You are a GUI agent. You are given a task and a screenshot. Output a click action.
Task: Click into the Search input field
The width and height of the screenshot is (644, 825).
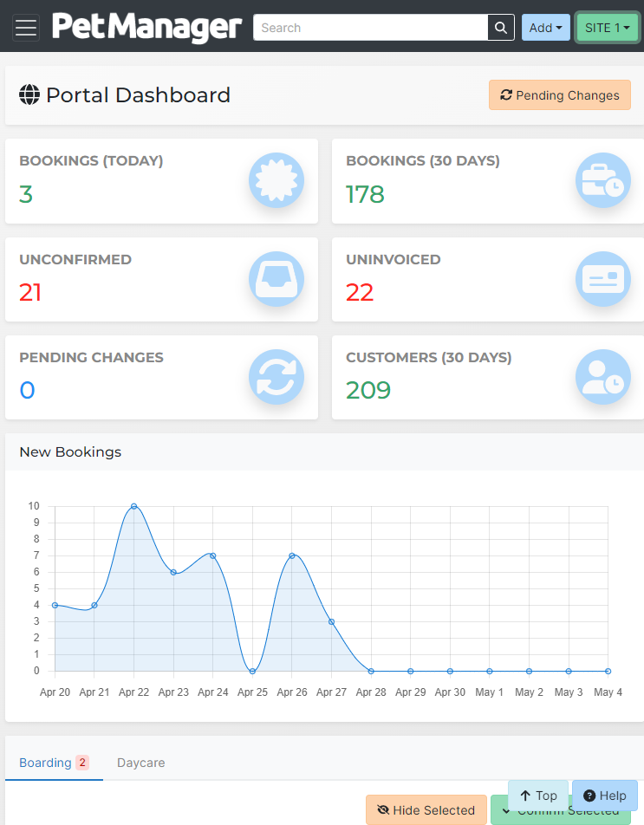coord(370,28)
